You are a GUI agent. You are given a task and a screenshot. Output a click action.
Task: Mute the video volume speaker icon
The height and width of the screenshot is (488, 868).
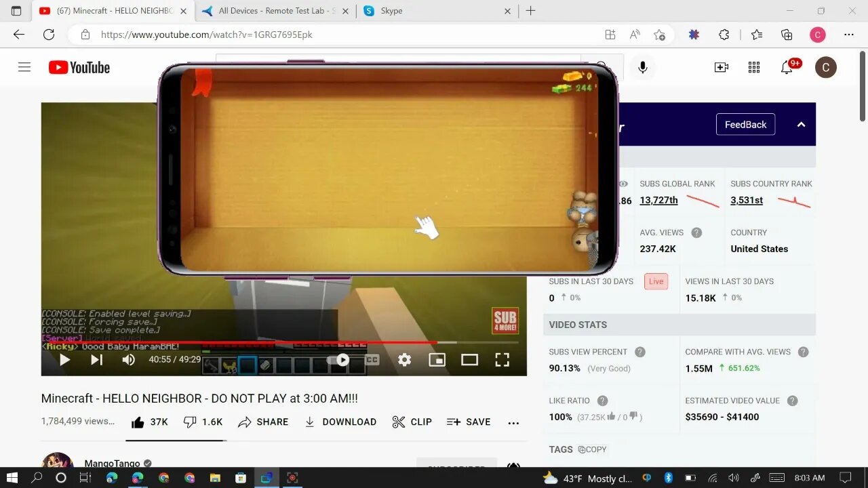[128, 360]
